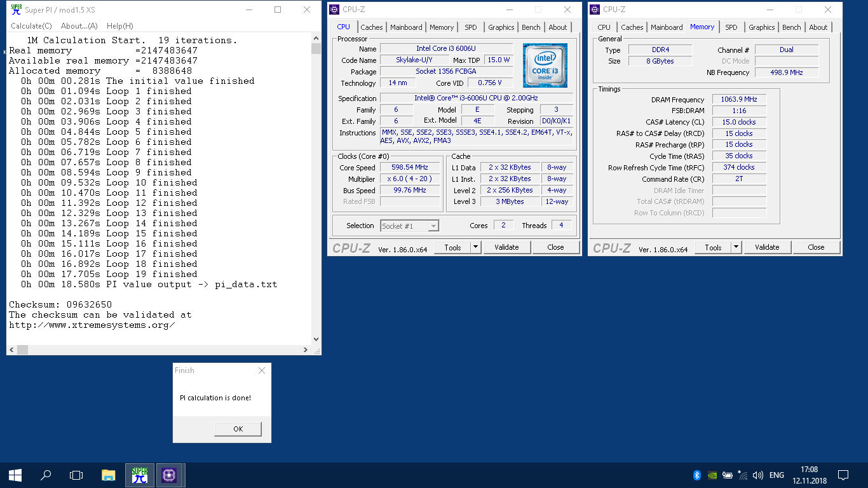This screenshot has width=868, height=488.
Task: Switch to Mainboard tab in left CPU-Z
Action: pyautogui.click(x=406, y=27)
